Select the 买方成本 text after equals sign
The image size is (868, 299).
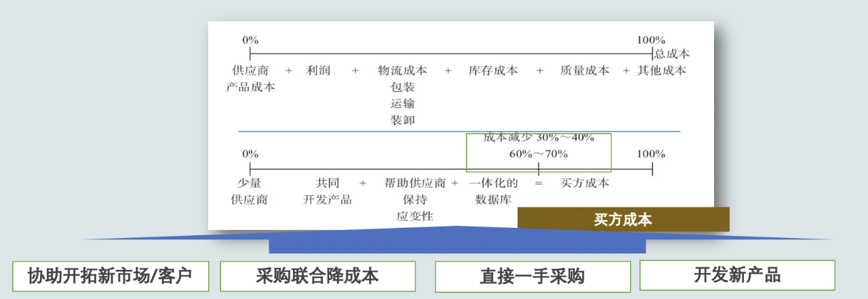pyautogui.click(x=585, y=183)
